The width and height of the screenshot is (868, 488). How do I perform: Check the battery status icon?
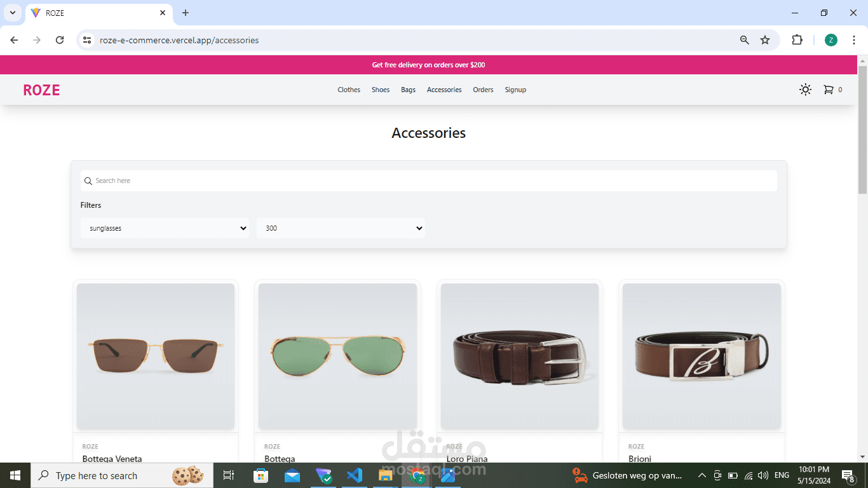click(x=733, y=475)
